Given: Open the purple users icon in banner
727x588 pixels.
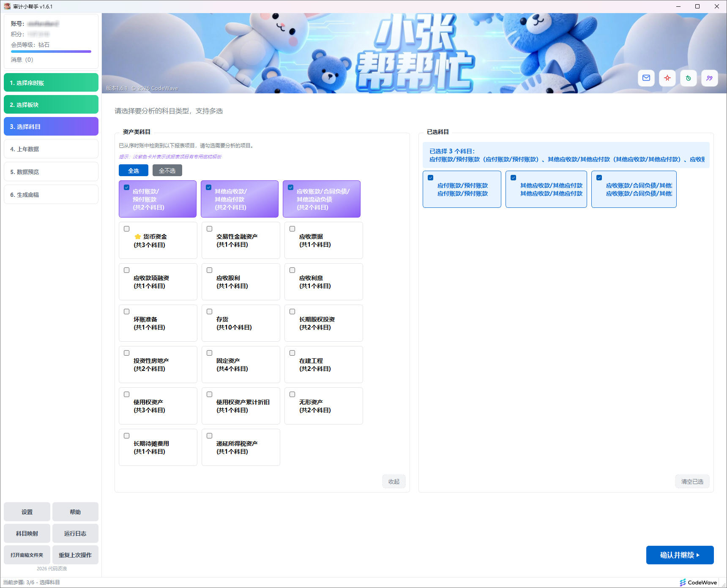Looking at the screenshot, I should (x=709, y=78).
